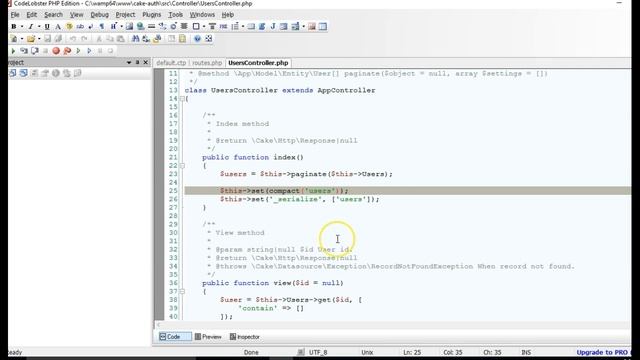Insert an image using the picture icon
640x360 pixels.
(129, 27)
